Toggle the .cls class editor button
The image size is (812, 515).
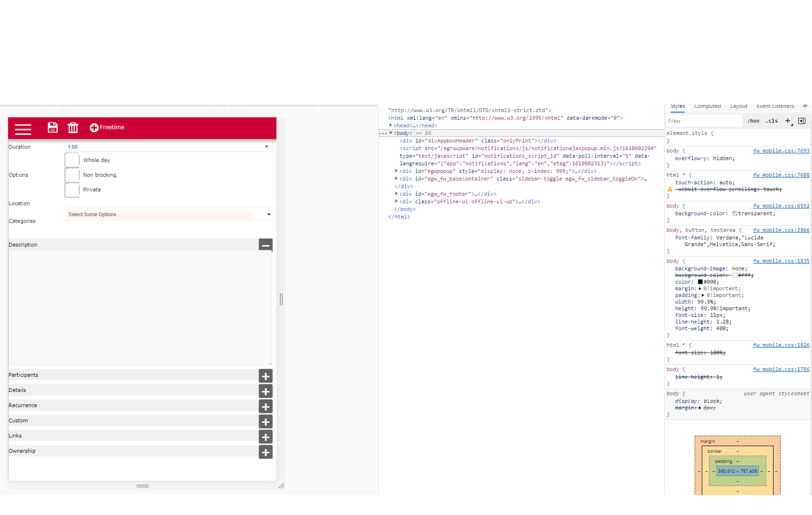(772, 121)
